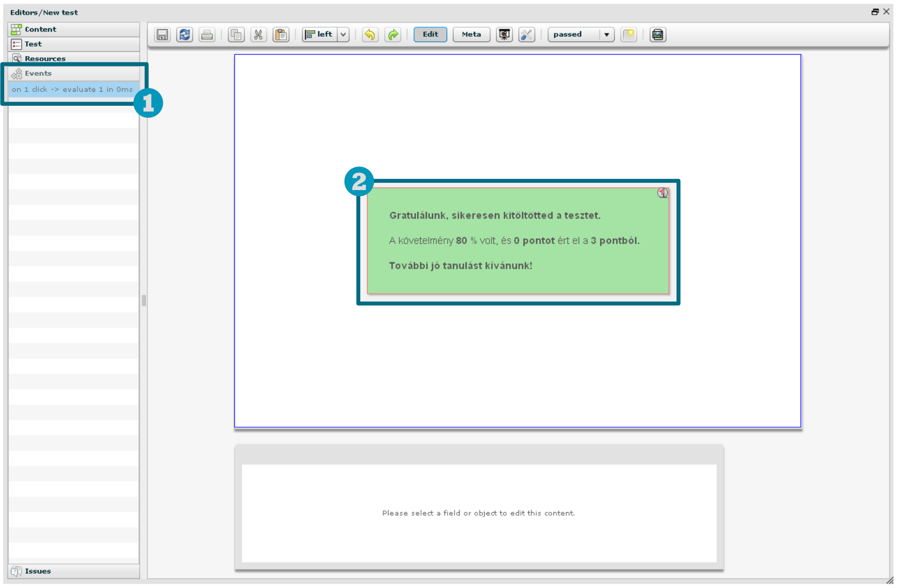The width and height of the screenshot is (897, 588).
Task: Click the Copy icon in toolbar
Action: click(236, 35)
